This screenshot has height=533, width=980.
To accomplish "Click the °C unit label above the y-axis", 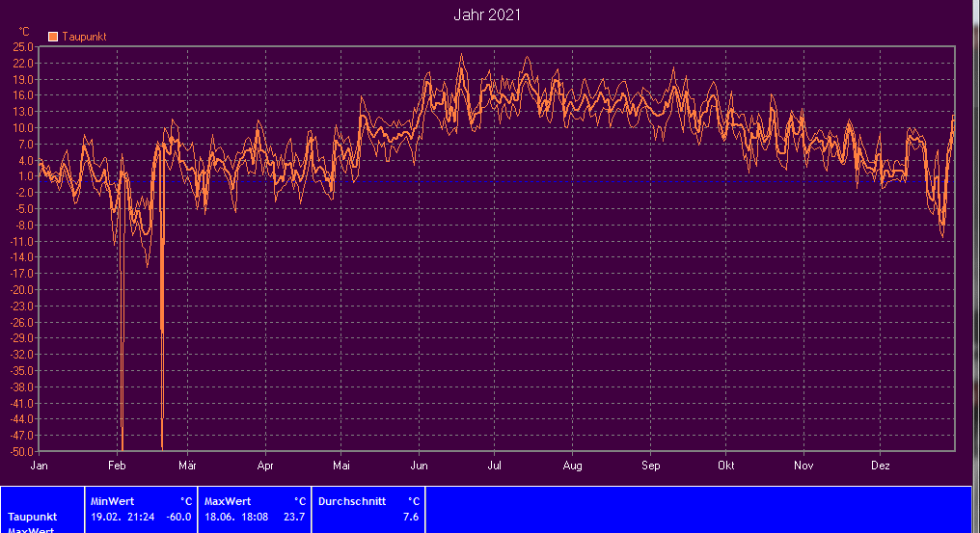I will click(24, 32).
